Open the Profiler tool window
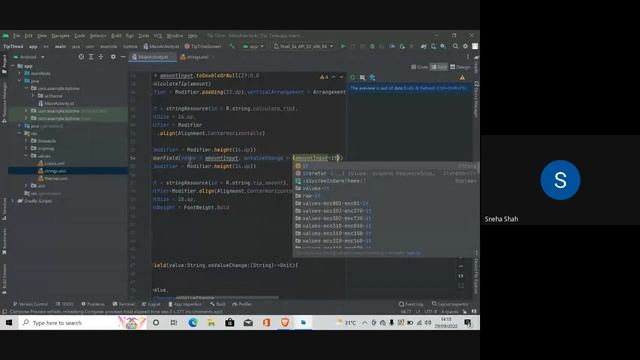 click(242, 304)
